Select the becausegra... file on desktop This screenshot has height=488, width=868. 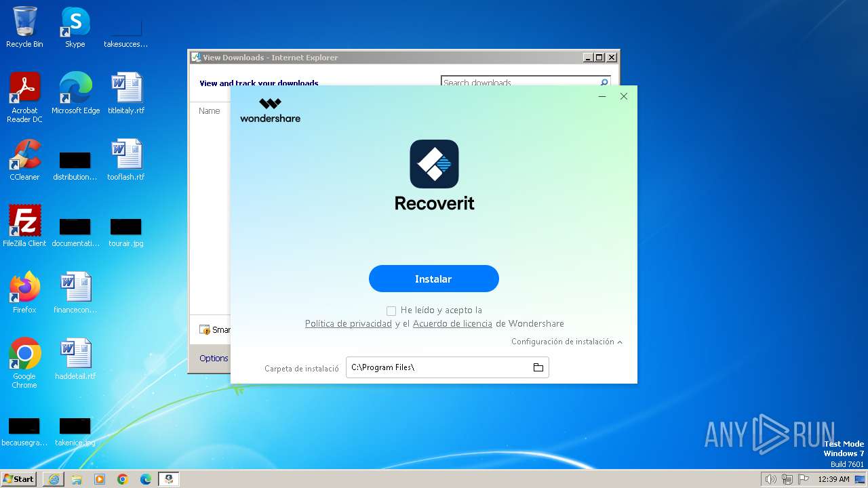click(x=24, y=431)
